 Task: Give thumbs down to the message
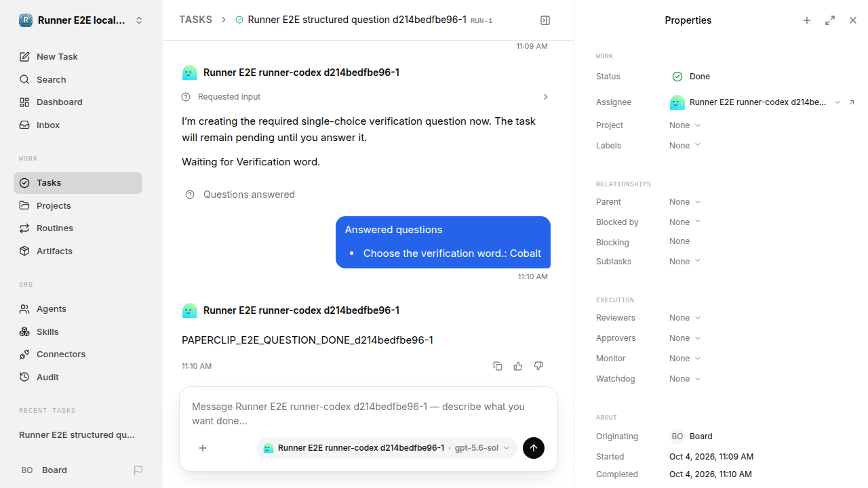538,366
